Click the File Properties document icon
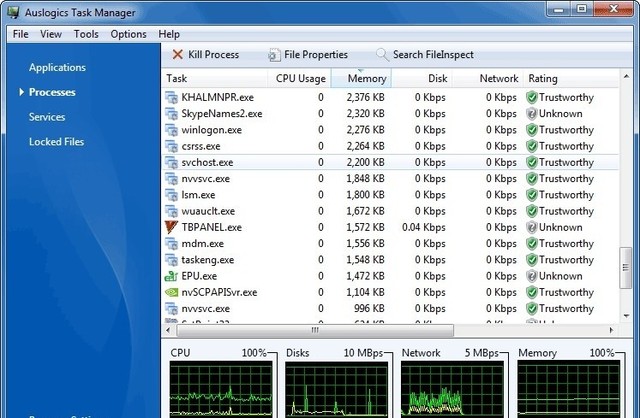 click(274, 55)
